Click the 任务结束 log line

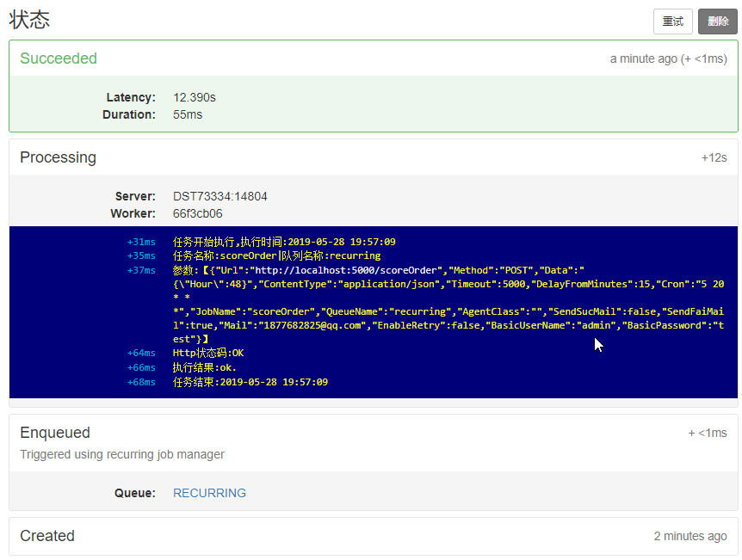pyautogui.click(x=250, y=382)
